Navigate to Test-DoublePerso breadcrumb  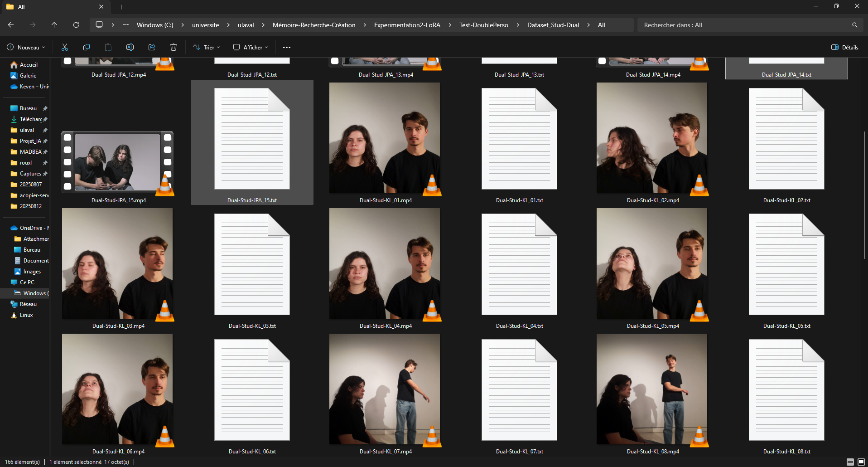[483, 25]
